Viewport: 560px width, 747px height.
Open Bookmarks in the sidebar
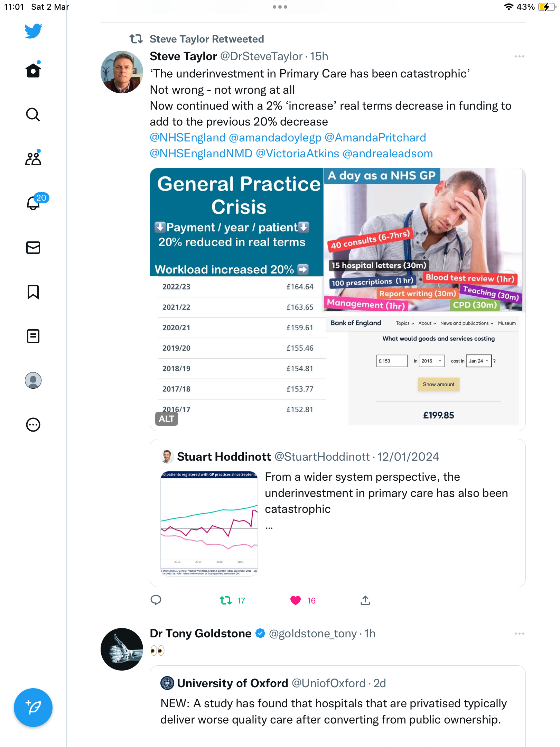pos(33,292)
